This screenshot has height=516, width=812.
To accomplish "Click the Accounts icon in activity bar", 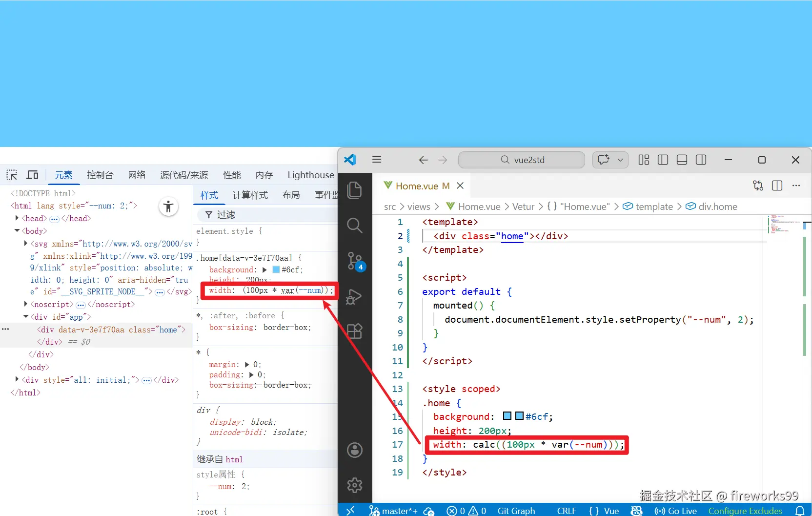I will pos(354,450).
